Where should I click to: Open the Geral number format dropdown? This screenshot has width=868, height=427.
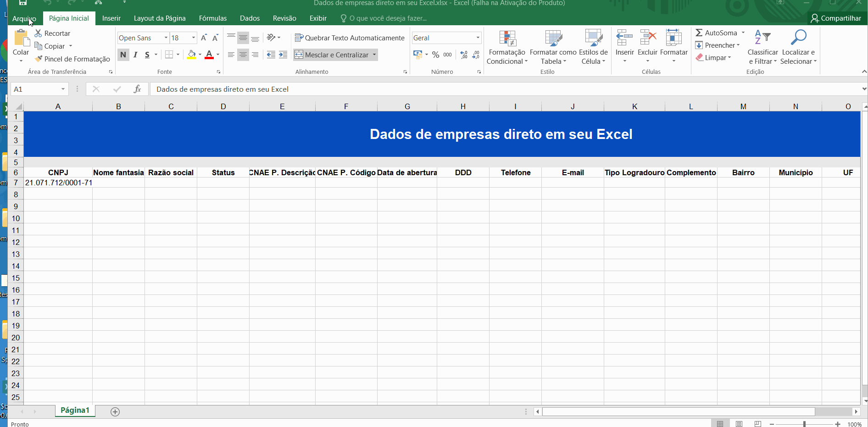pos(478,38)
